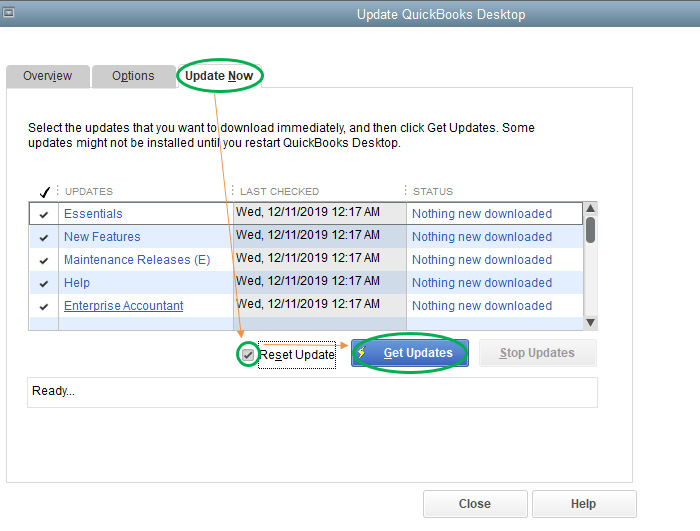700x531 pixels.
Task: Toggle the Help update checkmark
Action: tap(44, 283)
